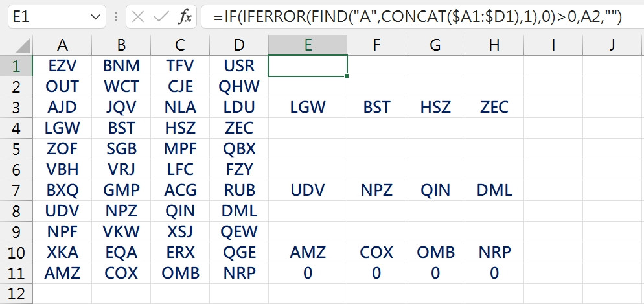Click cell F11 showing 0
This screenshot has height=304, width=644.
376,273
